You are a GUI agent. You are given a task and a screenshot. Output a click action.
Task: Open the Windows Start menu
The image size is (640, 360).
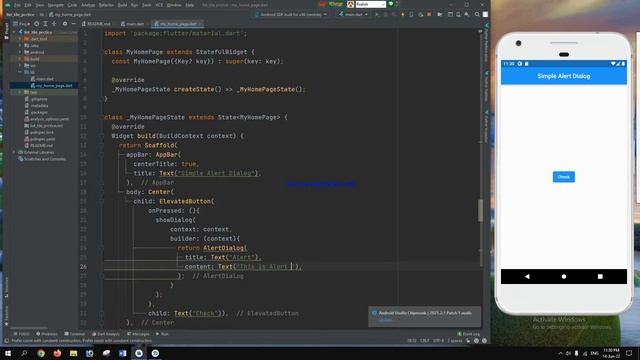point(8,353)
